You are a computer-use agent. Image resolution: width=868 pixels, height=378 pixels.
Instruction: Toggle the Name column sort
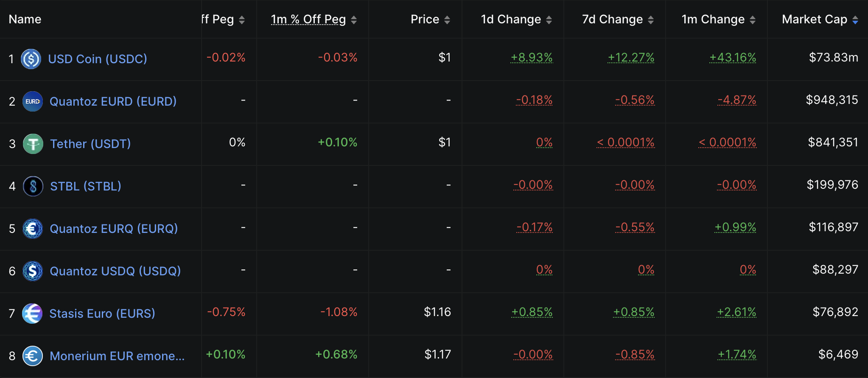tap(24, 19)
